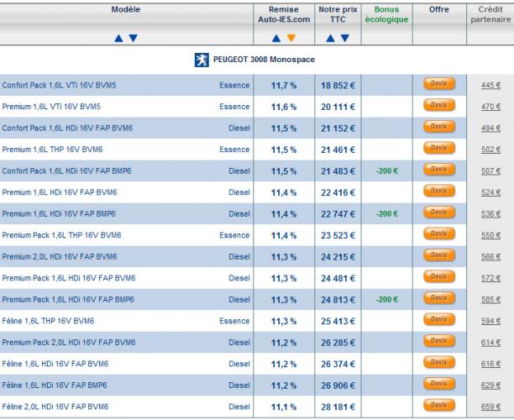Request Devis for Premium Pack 1,6L HDi FAP BVM6
The width and height of the screenshot is (514, 420).
[439, 276]
